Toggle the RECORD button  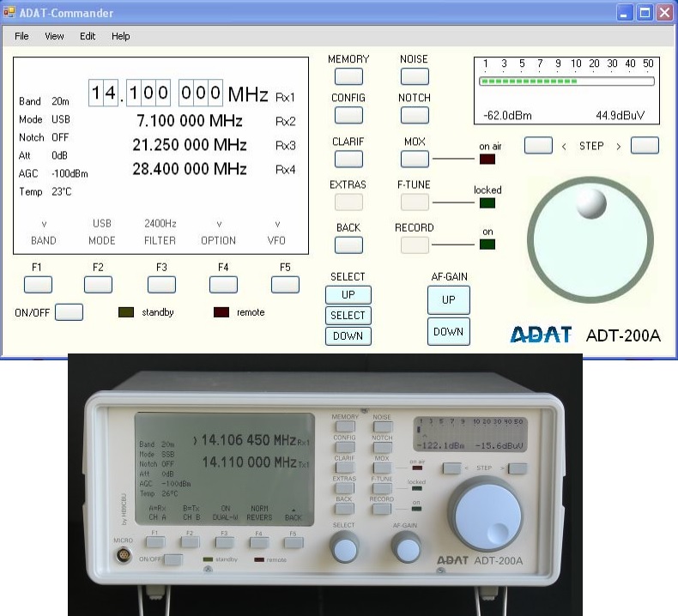415,245
